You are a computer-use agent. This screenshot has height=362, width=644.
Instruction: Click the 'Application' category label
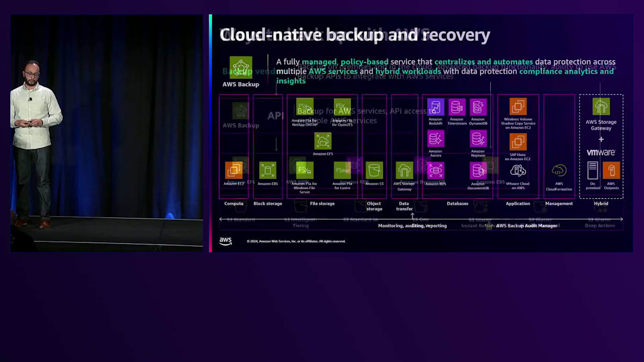pos(518,204)
